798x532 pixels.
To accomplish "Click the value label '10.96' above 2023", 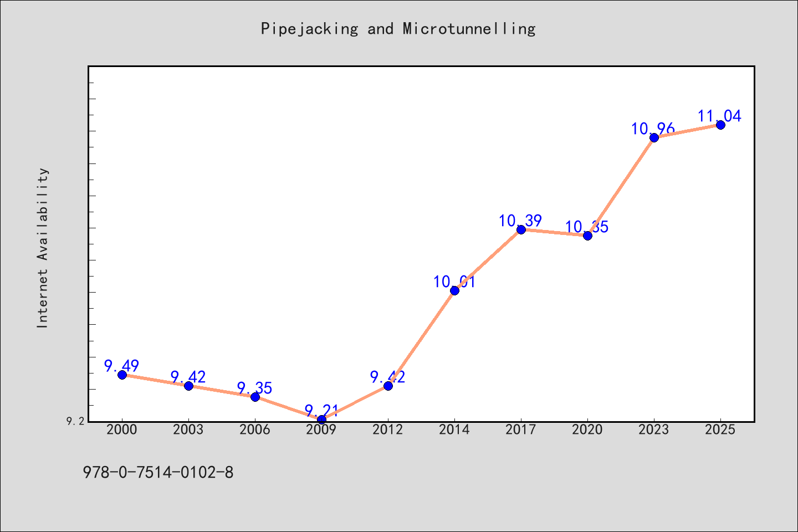I will 653,129.
